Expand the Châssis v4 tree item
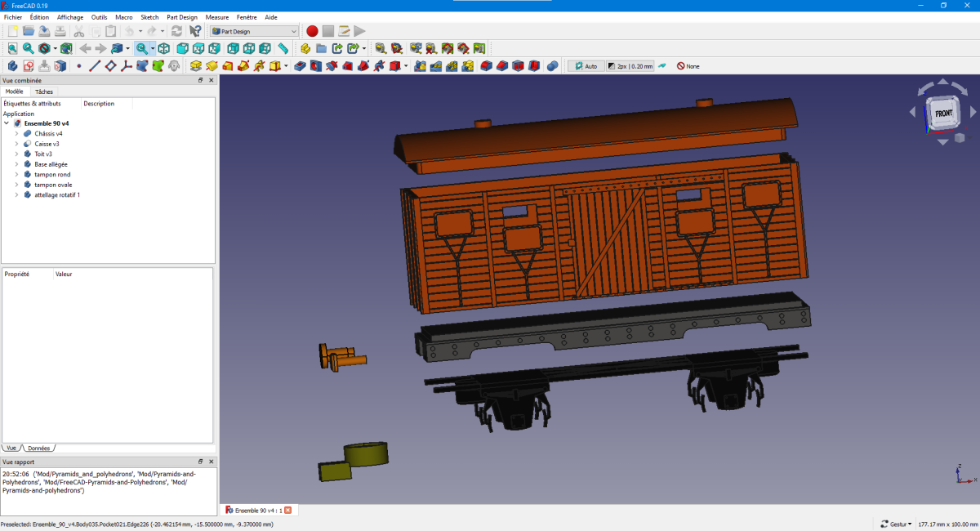This screenshot has width=980, height=531. pyautogui.click(x=16, y=133)
